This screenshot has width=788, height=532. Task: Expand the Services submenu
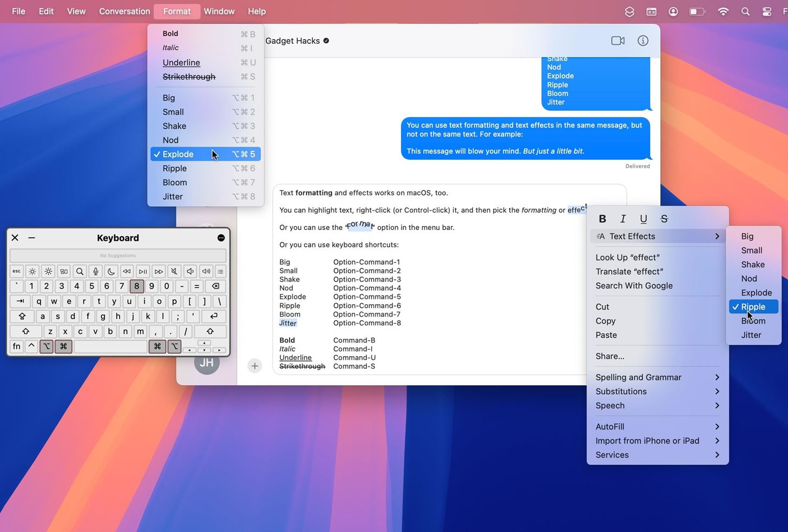(x=658, y=455)
